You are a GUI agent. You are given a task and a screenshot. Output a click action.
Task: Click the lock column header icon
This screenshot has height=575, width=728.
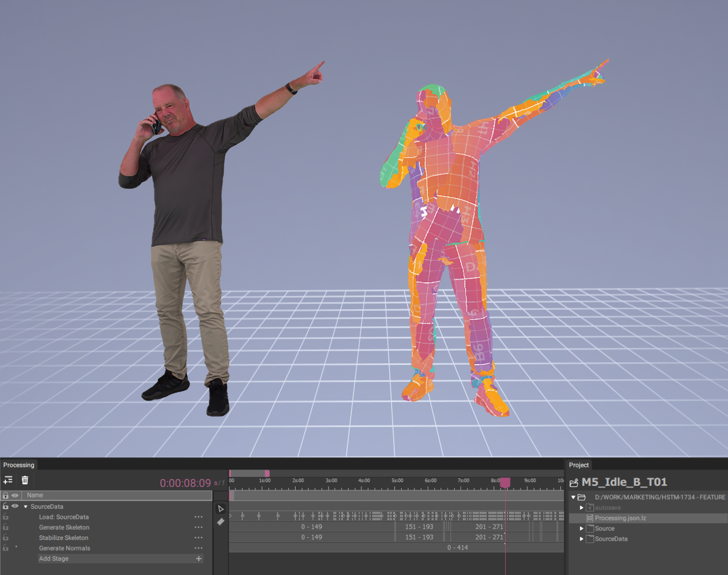point(5,495)
